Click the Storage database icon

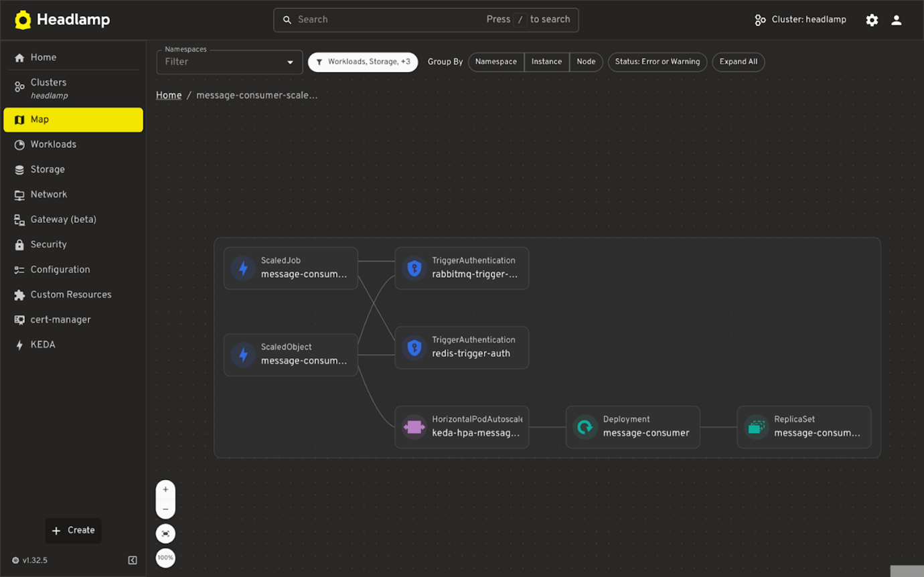(19, 170)
